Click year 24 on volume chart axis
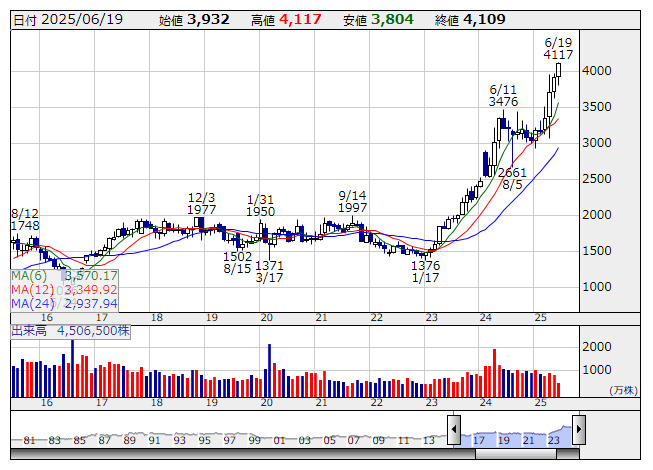 click(486, 403)
